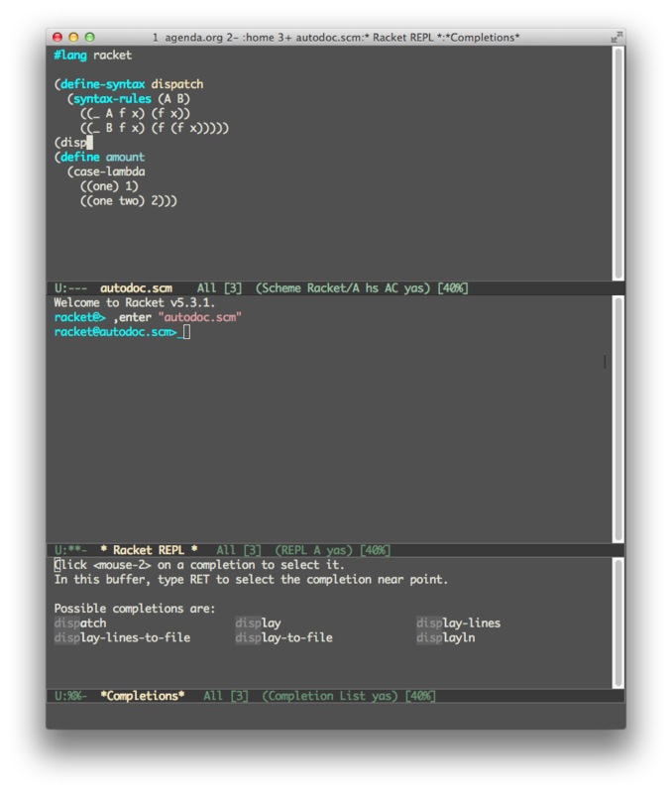This screenshot has height=793, width=672.
Task: Click on 'case-lambda' in the code
Action: (x=109, y=171)
